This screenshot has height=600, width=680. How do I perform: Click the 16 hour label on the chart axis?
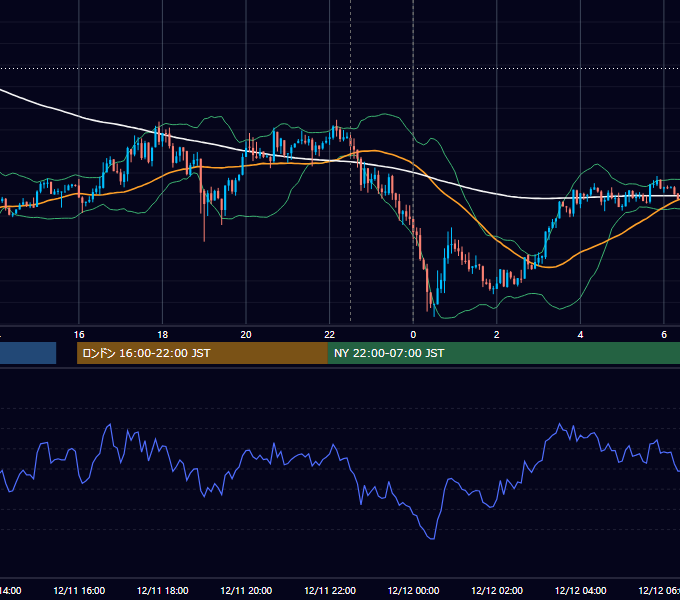click(79, 335)
